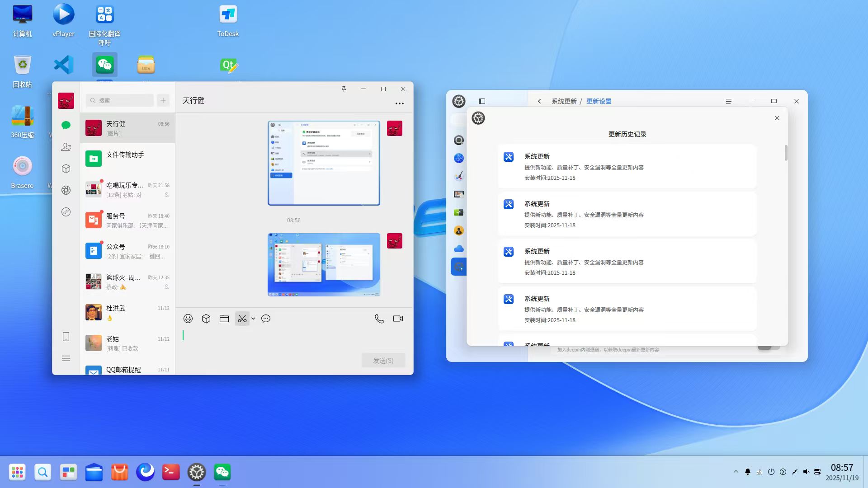Screen dimensions: 868x488
Task: Go back with the arrow in Settings header
Action: pyautogui.click(x=539, y=101)
